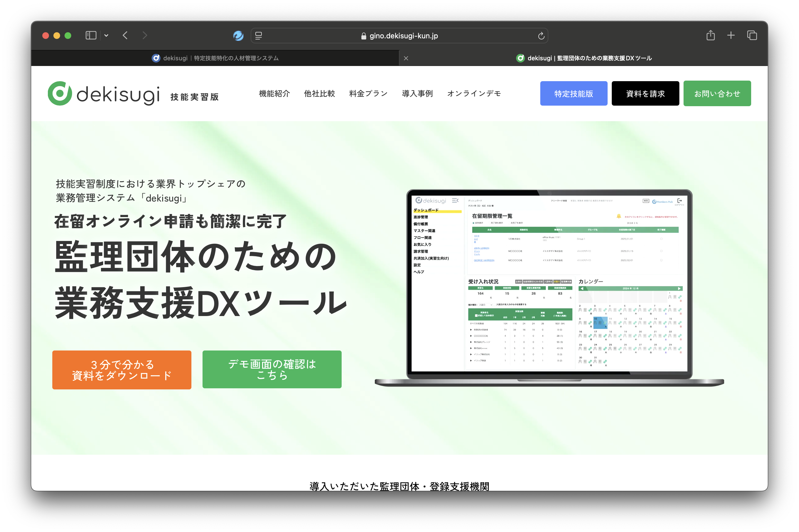
Task: Select the 監理団体のための業務支援DXツール tab
Action: click(x=583, y=58)
